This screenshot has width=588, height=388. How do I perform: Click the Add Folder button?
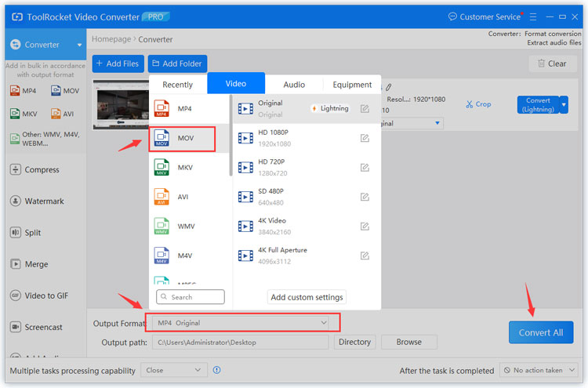tap(177, 63)
